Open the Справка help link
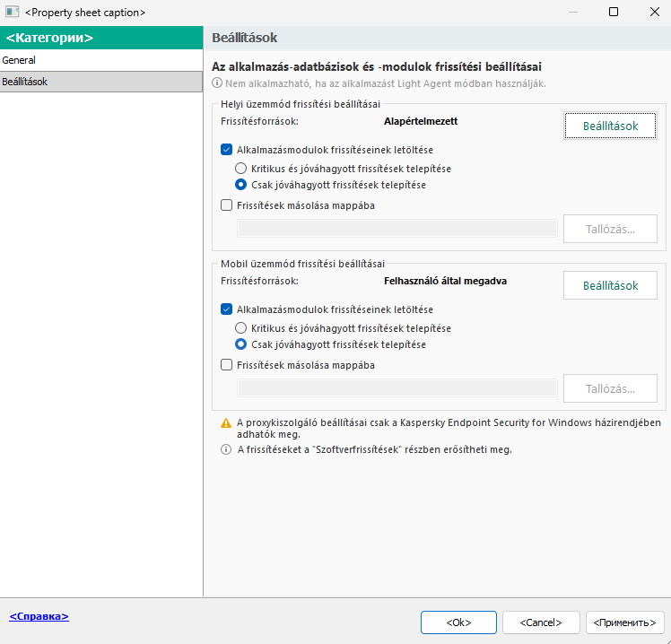This screenshot has width=671, height=644. coord(39,617)
